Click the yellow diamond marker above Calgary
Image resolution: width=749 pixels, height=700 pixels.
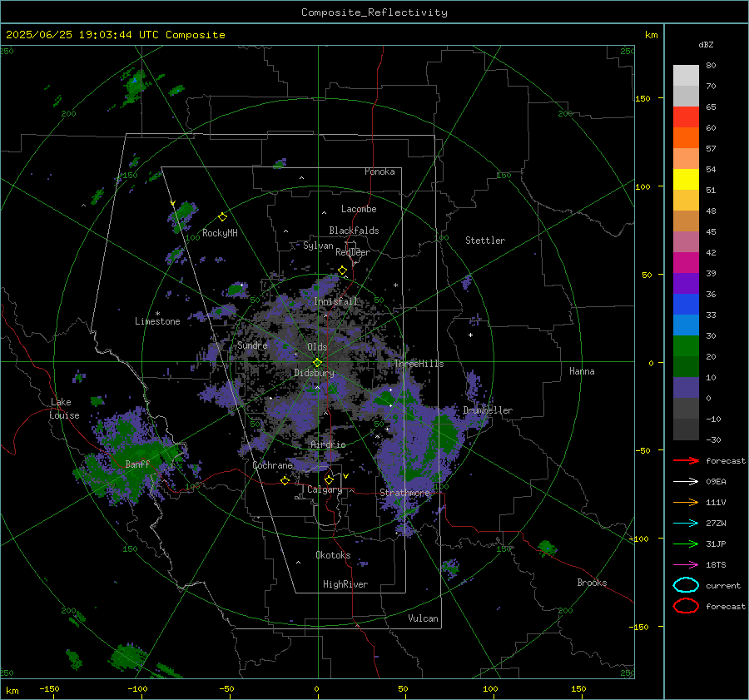pyautogui.click(x=329, y=479)
